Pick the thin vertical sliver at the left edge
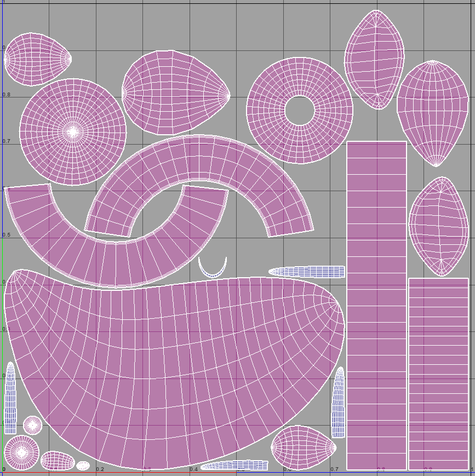This screenshot has width=475, height=476. (10, 397)
